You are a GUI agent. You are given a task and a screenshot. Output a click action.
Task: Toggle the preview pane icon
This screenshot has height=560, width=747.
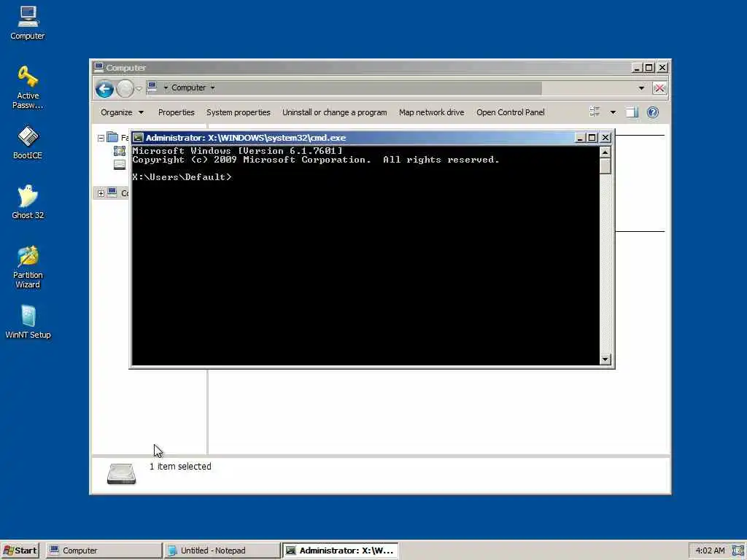pos(632,112)
